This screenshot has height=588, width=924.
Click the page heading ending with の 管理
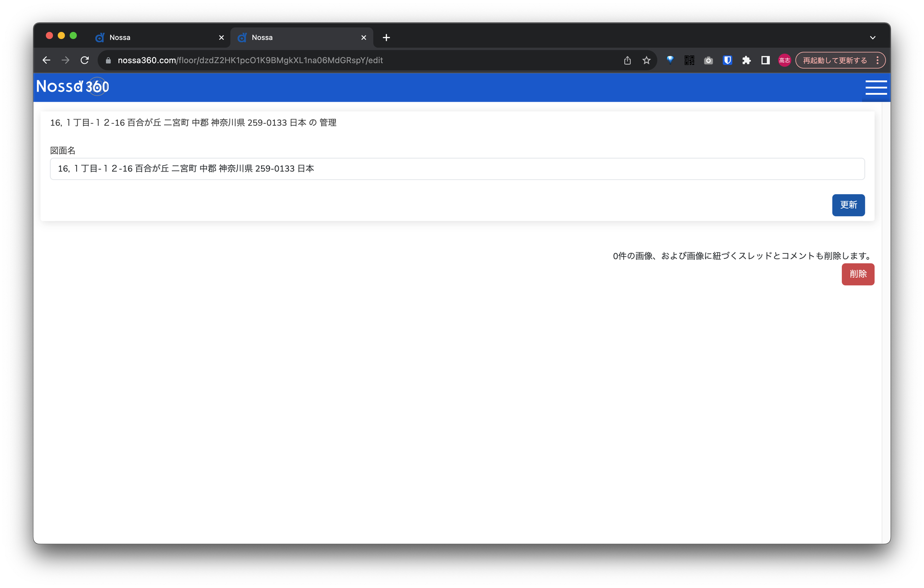tap(193, 123)
